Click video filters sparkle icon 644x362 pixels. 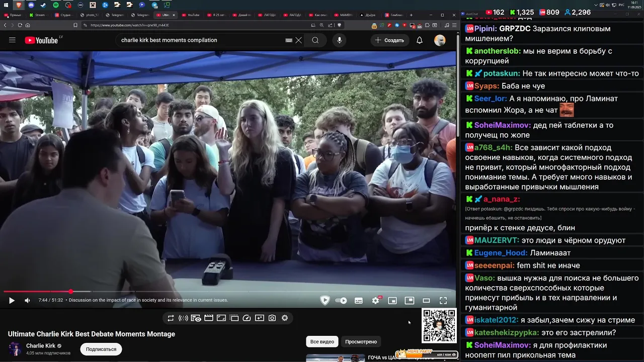(259, 318)
